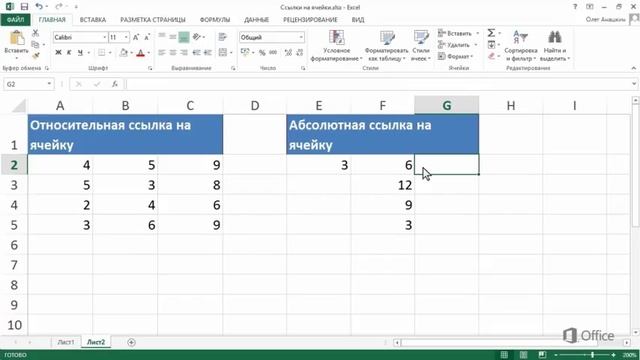Open Стили ячеек dropdown

tap(421, 46)
